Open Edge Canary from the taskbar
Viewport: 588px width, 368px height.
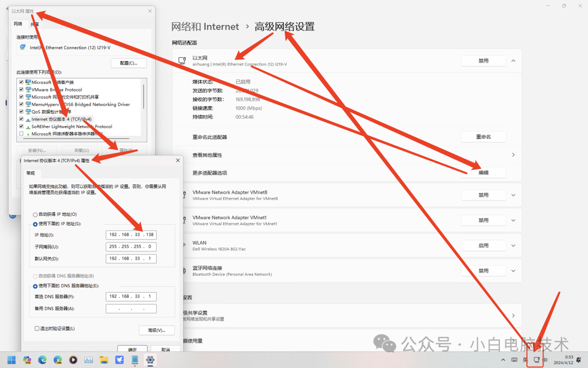point(58,360)
